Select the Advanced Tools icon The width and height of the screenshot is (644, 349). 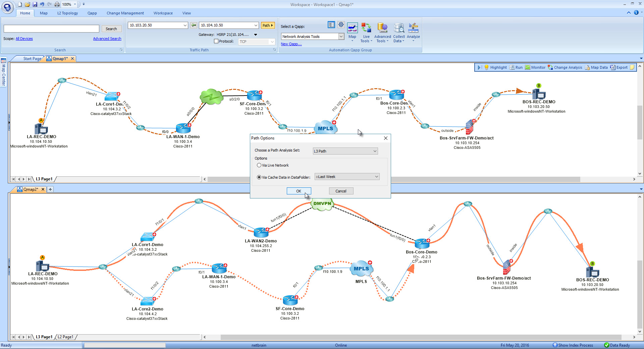point(382,32)
